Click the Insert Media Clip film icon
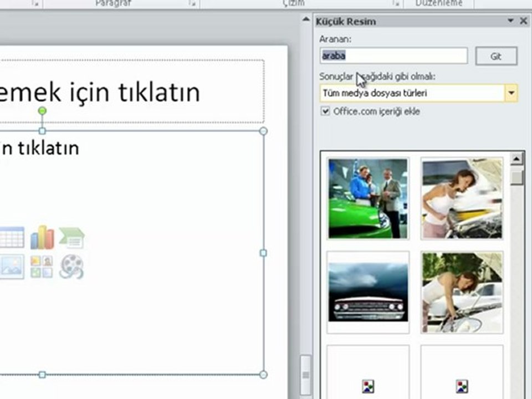Screen dimensions: 532x399 click(x=71, y=267)
